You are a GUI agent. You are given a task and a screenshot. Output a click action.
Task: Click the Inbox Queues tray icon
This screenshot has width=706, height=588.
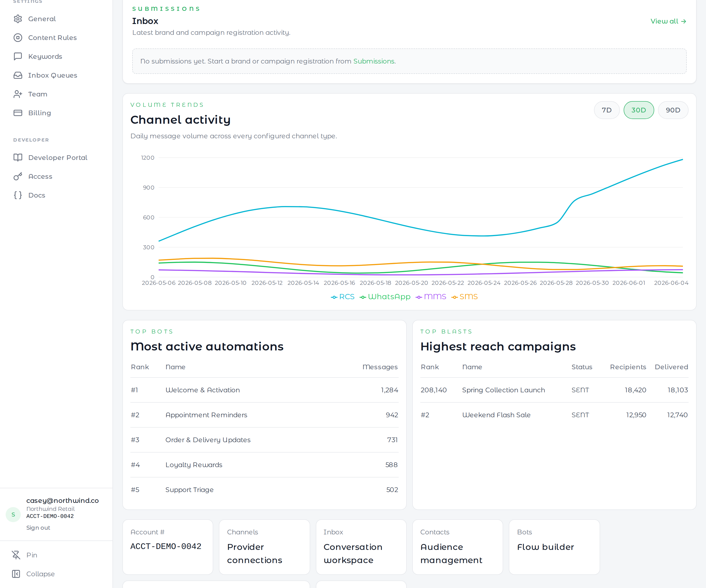coord(18,75)
